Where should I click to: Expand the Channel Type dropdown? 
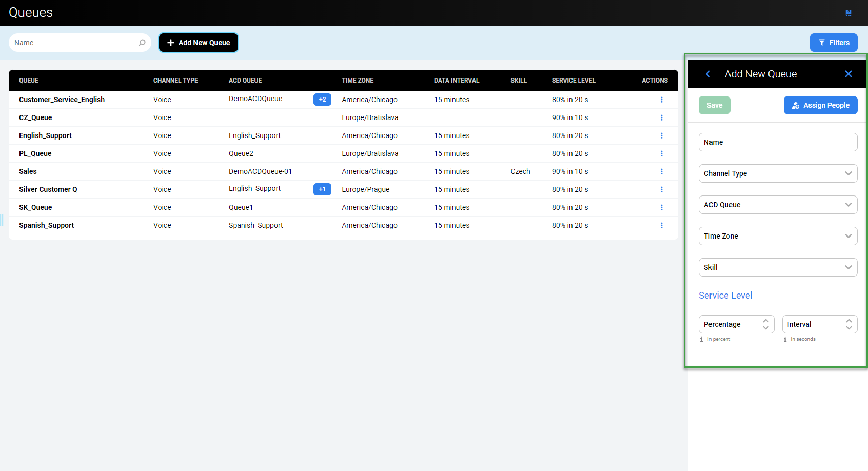pos(778,173)
